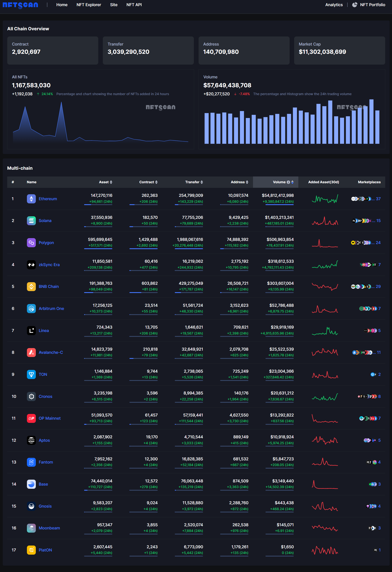Open the Aptos chain icon
This screenshot has height=572, width=392.
[31, 440]
